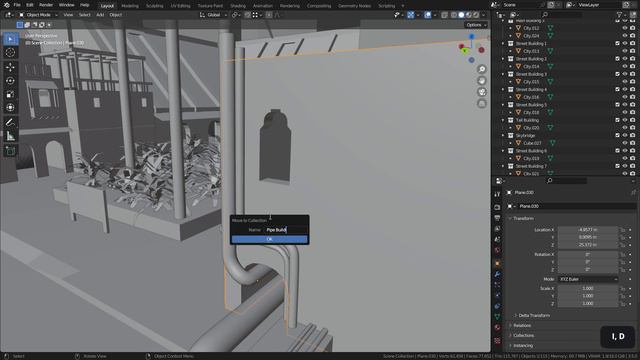The width and height of the screenshot is (640, 360).
Task: Hide Street Building 1 collection in viewport
Action: [624, 43]
